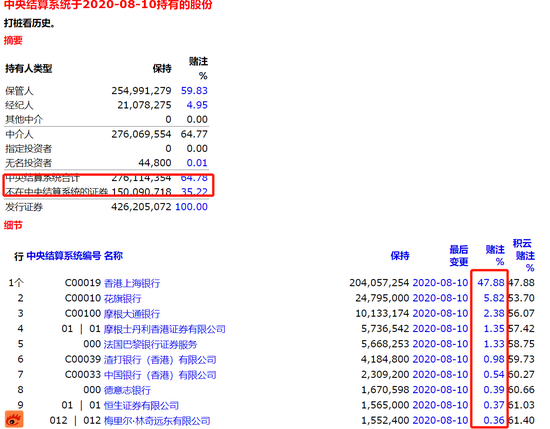The width and height of the screenshot is (550, 429).
Task: Open 摩根大通银行 holder link
Action: (x=132, y=314)
